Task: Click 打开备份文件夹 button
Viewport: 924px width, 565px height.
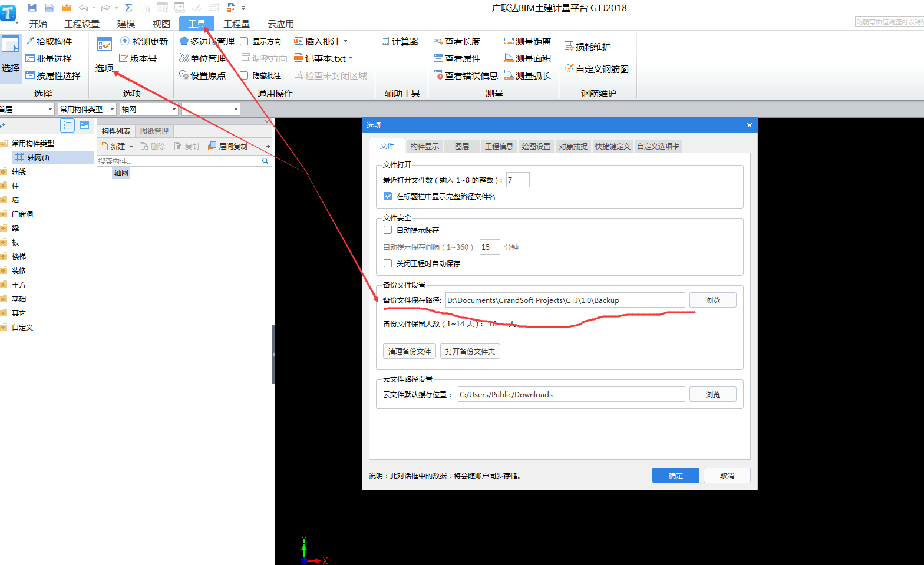Action: tap(470, 351)
